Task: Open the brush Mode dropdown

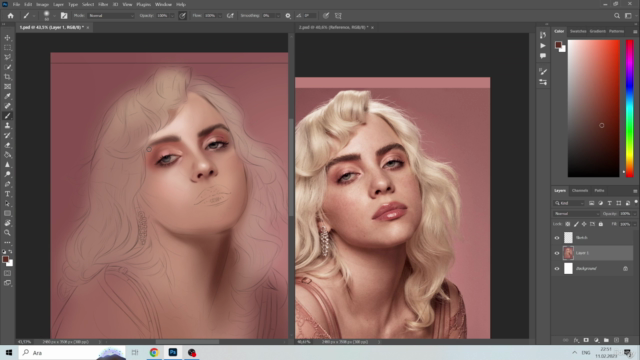Action: click(x=111, y=16)
